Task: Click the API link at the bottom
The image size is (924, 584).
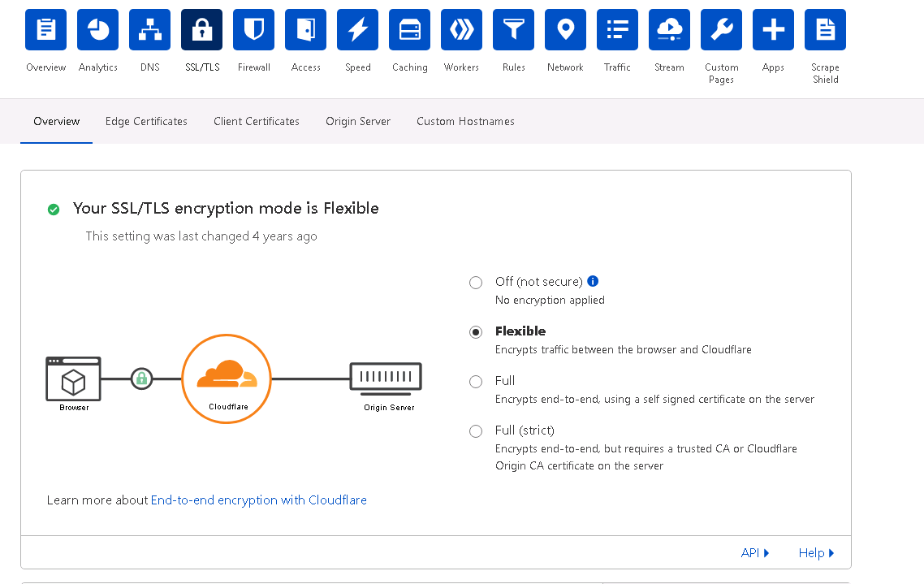Action: click(750, 552)
